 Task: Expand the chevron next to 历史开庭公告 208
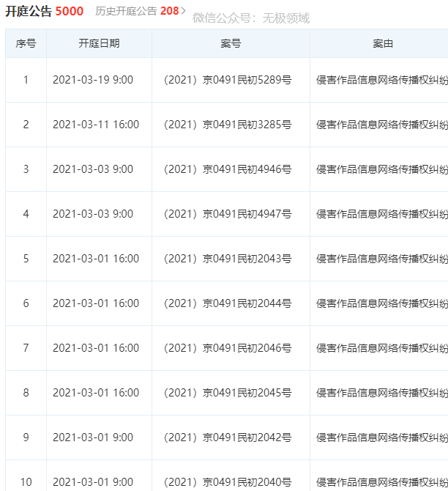[184, 12]
